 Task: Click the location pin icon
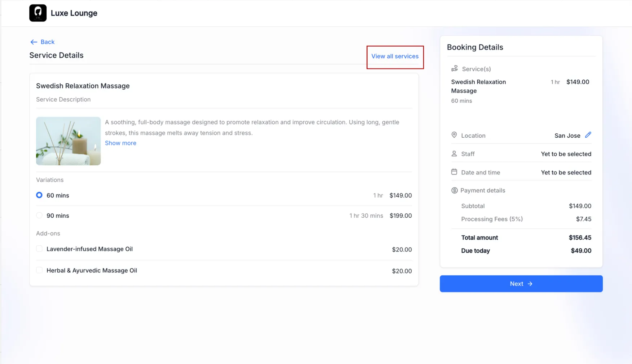454,135
